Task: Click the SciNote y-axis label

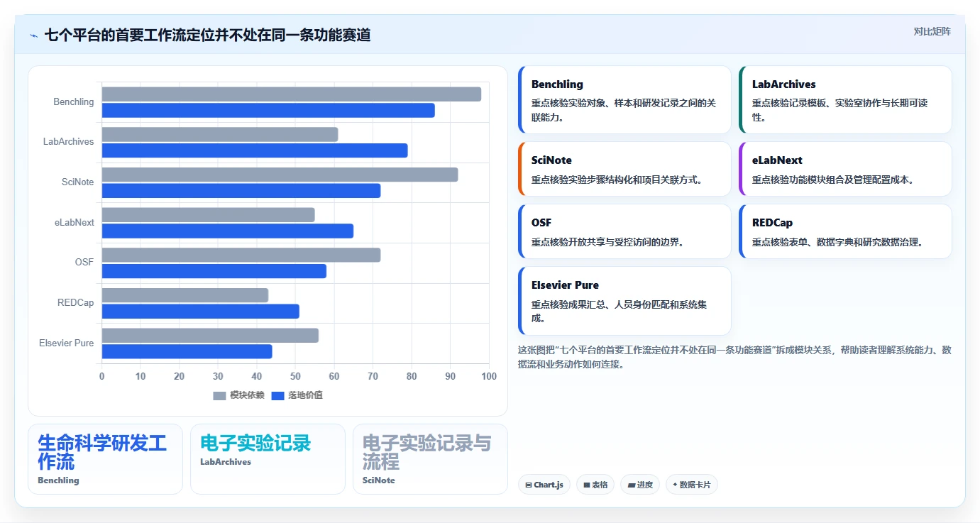Action: coord(77,182)
